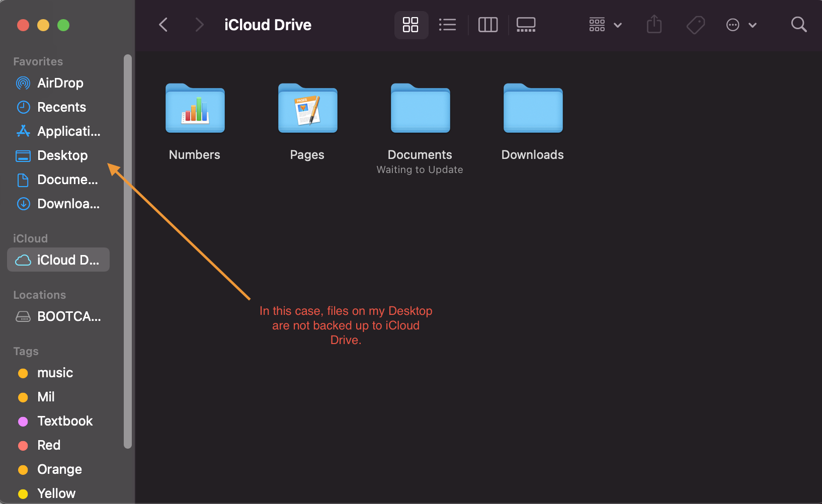Click the Waiting to Update status text
The width and height of the screenshot is (822, 504).
[420, 170]
